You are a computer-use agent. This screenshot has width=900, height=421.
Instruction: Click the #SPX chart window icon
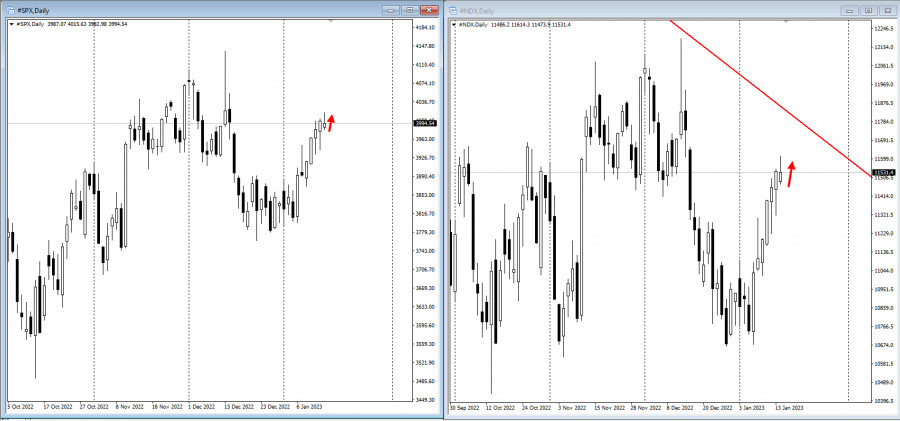coord(10,9)
